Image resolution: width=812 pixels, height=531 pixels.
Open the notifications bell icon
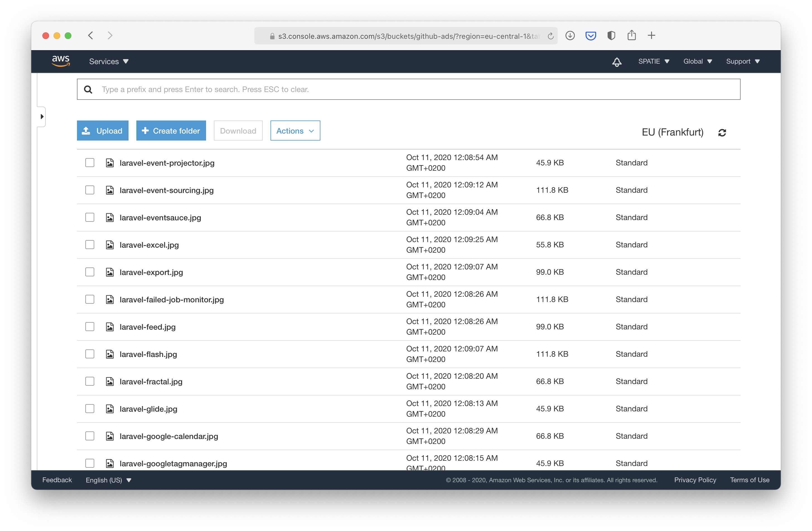point(617,62)
